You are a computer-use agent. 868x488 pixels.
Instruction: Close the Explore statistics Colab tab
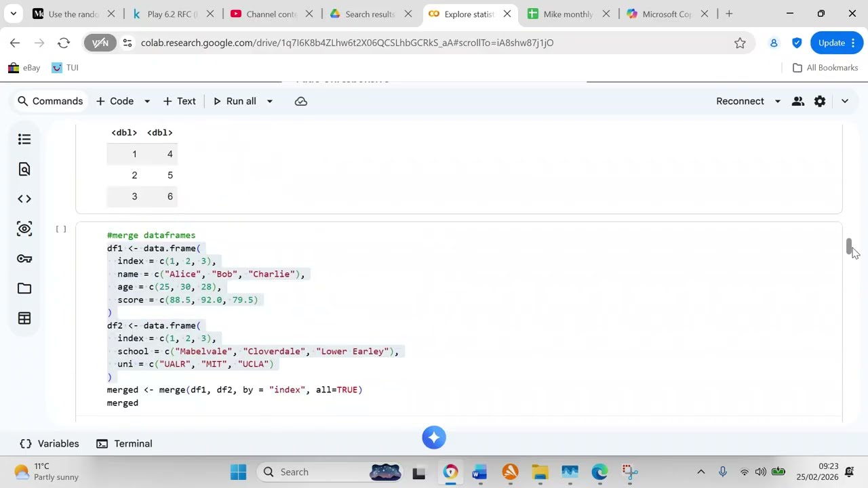507,14
